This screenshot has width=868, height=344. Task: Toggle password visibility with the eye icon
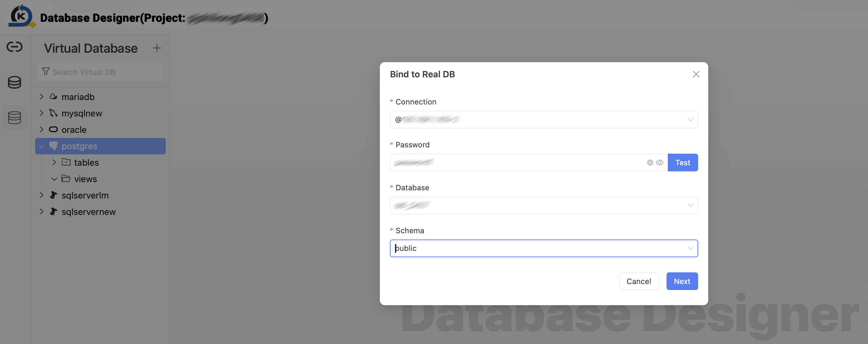[659, 163]
